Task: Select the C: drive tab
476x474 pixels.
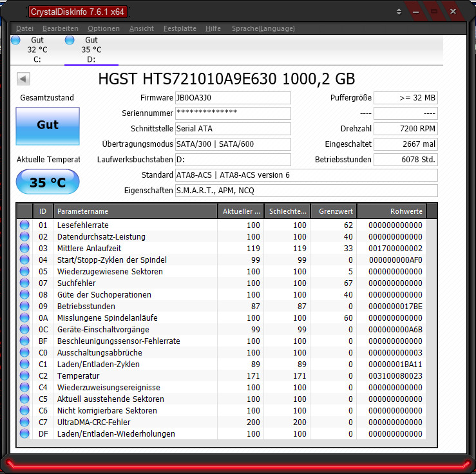Action: [37, 50]
